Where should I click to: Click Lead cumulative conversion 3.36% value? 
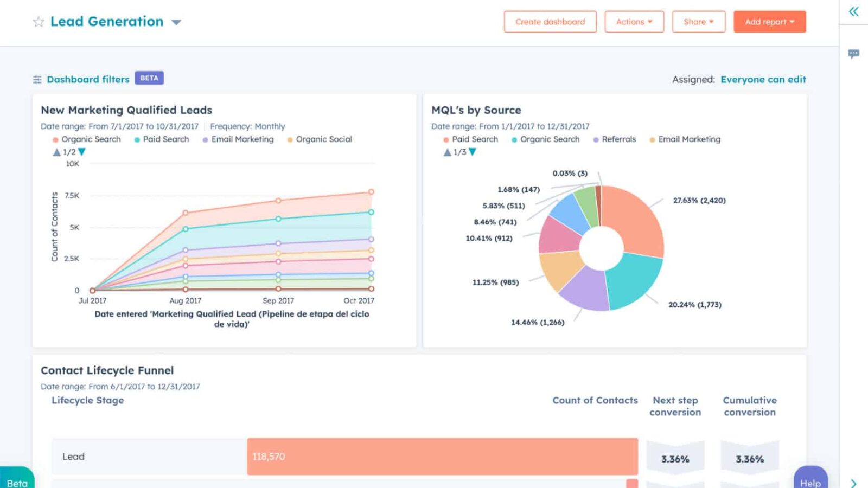click(x=750, y=459)
